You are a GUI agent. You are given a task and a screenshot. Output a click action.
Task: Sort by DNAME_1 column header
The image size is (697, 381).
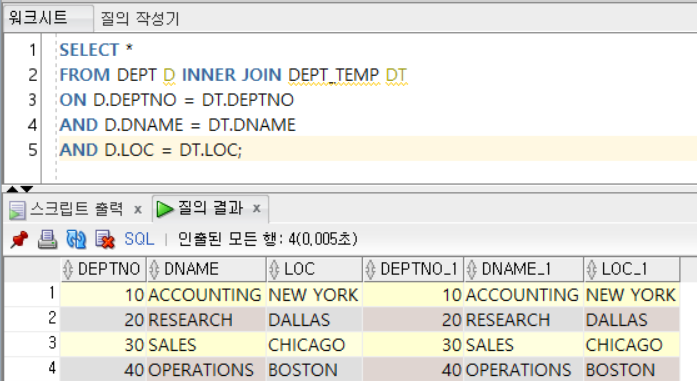(524, 269)
